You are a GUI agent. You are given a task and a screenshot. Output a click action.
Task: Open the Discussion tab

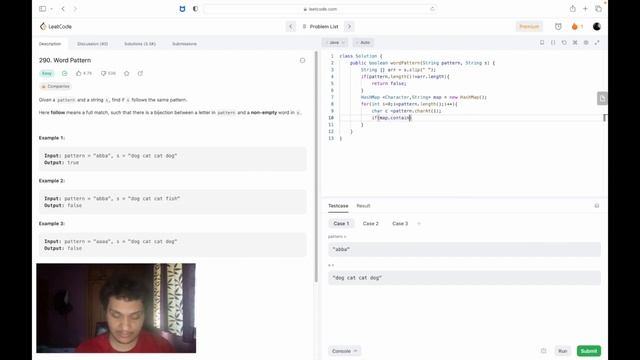(93, 44)
